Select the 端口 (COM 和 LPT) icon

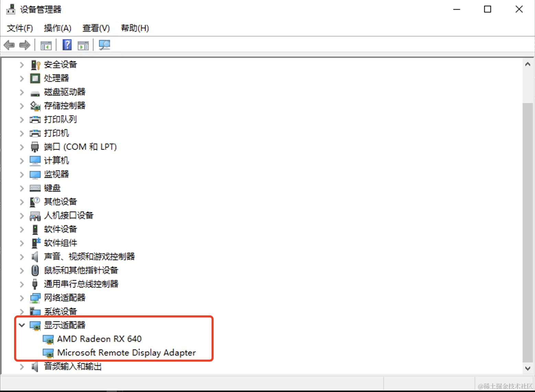[x=35, y=147]
